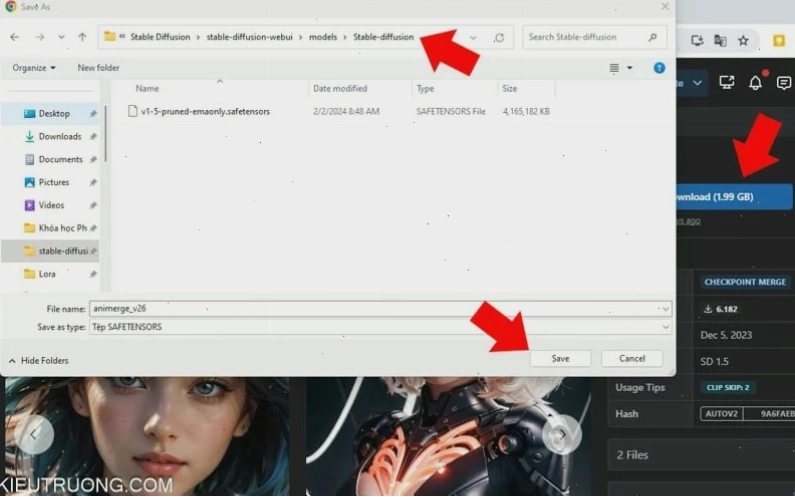
Task: Open Desktop in the sidebar
Action: [54, 114]
